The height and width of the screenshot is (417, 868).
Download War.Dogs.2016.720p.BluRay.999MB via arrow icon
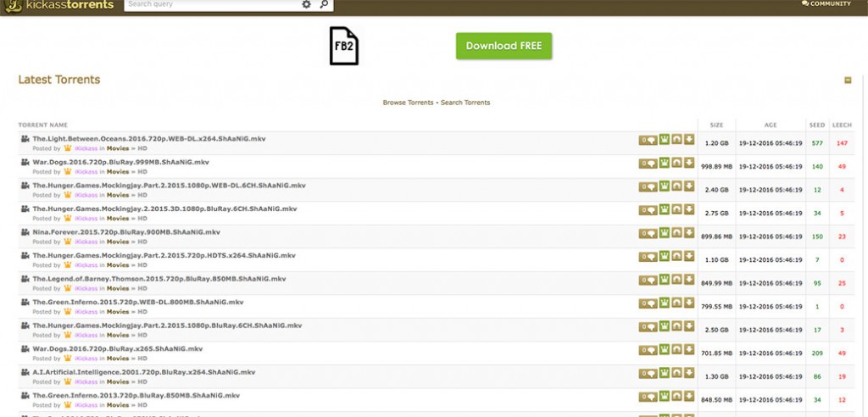(x=688, y=163)
